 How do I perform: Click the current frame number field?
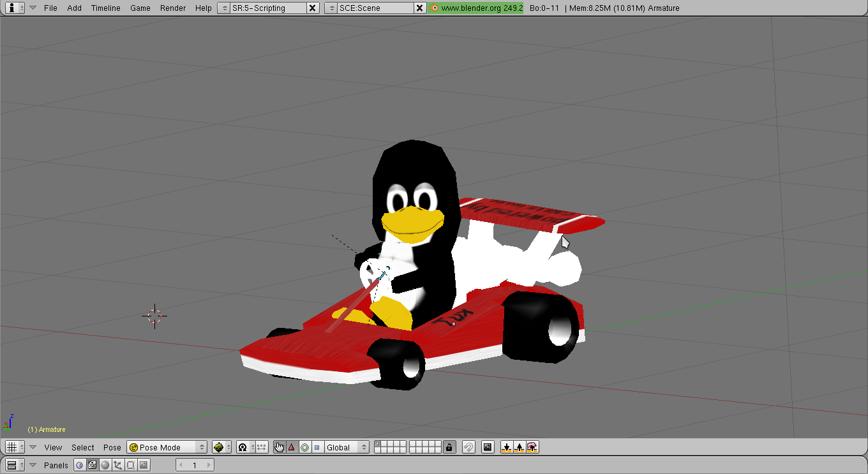pyautogui.click(x=195, y=465)
